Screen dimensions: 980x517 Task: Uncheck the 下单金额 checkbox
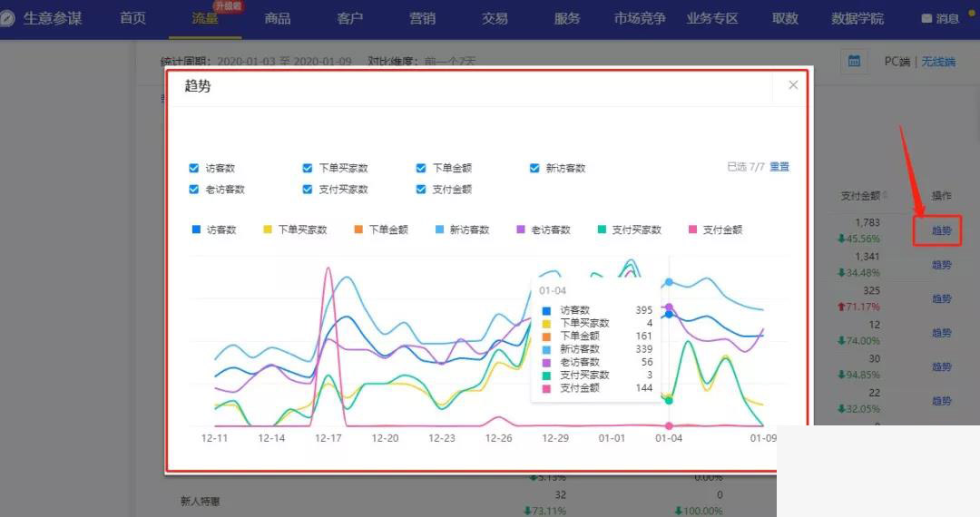421,168
